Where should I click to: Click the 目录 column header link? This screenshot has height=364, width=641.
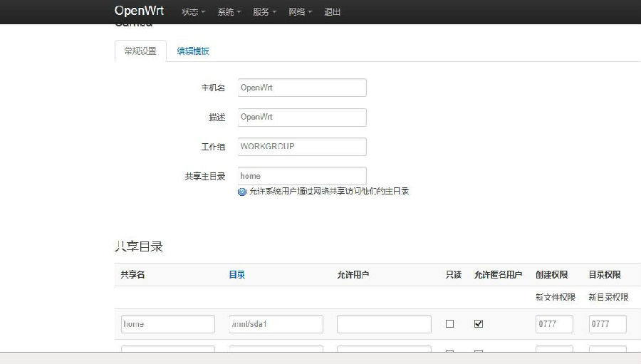point(237,275)
